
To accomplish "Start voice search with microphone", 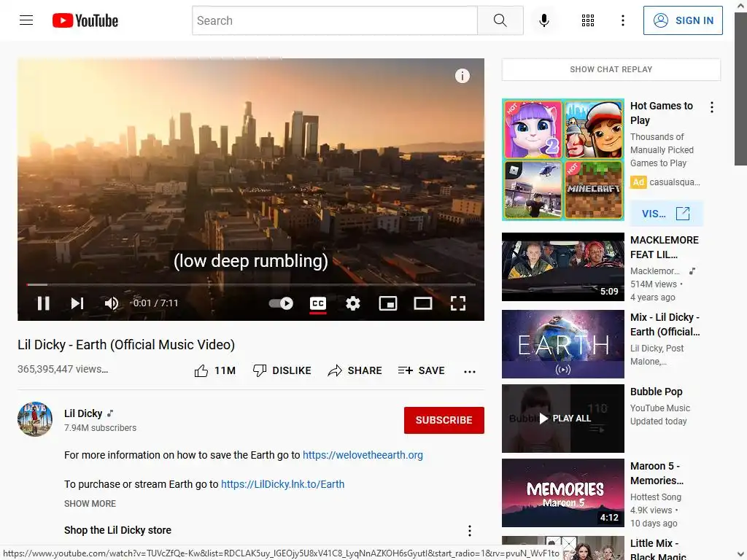I will [543, 20].
